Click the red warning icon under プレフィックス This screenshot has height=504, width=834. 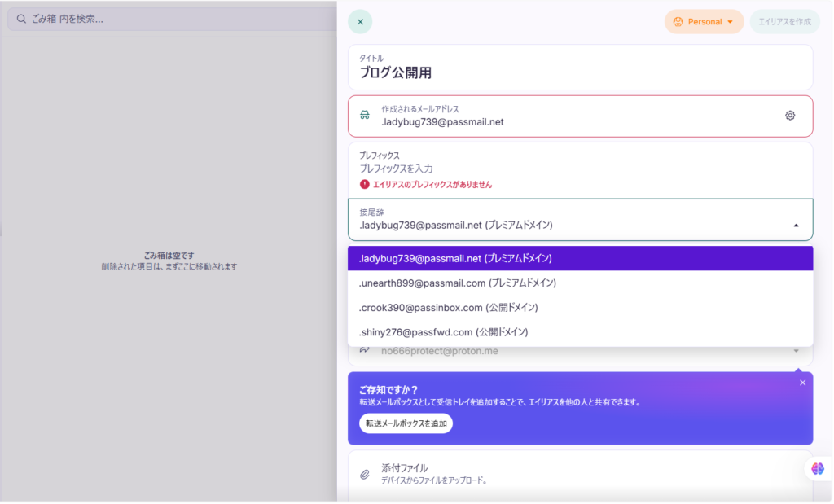tap(363, 185)
